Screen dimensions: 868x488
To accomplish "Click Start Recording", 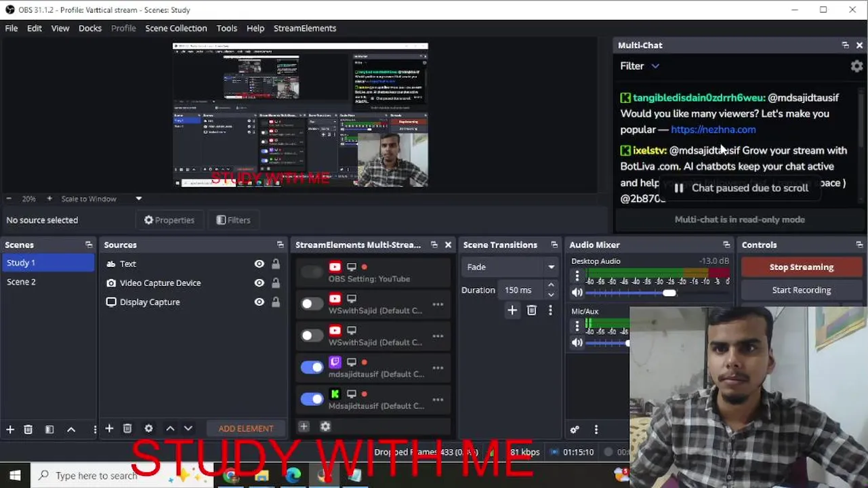I will coord(802,290).
